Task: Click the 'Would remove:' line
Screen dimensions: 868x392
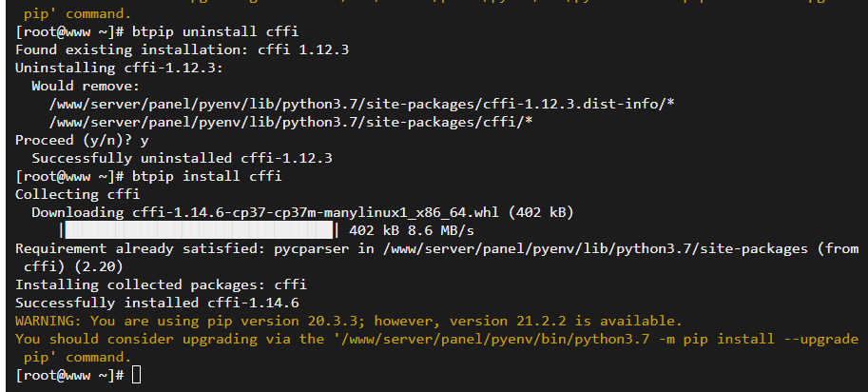Action: coord(86,86)
